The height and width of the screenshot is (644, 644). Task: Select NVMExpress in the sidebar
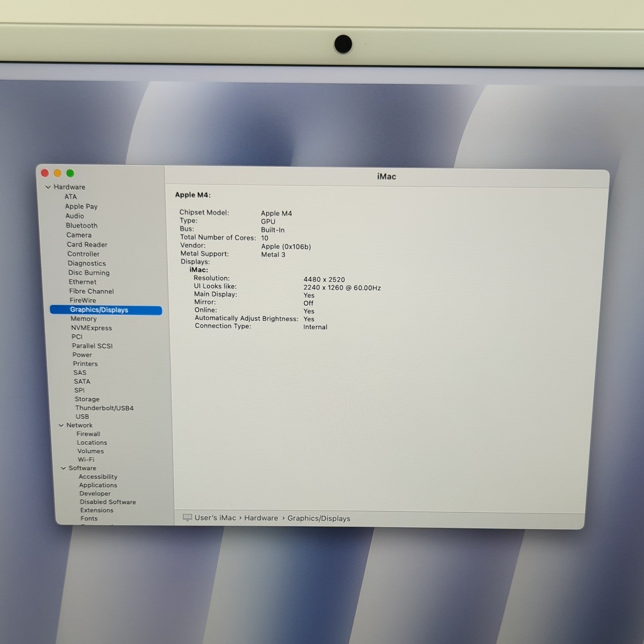91,328
